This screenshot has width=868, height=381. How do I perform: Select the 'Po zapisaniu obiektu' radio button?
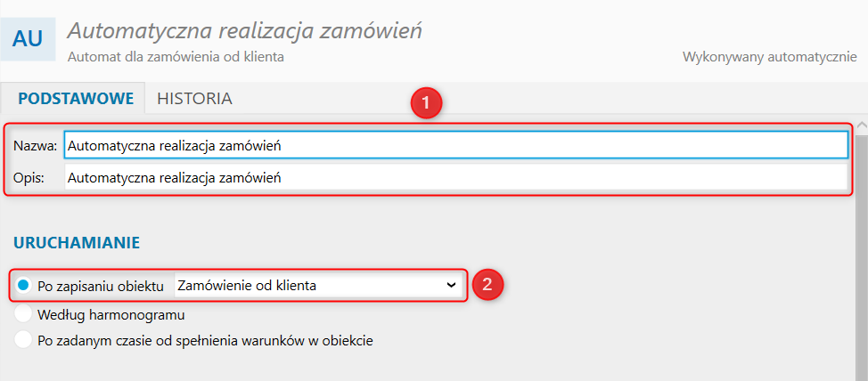(x=23, y=285)
